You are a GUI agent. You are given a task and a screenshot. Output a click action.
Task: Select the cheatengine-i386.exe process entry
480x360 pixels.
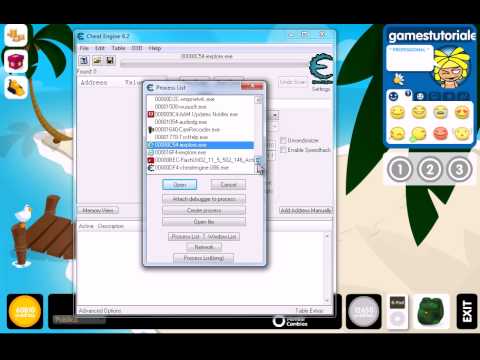tap(200, 168)
